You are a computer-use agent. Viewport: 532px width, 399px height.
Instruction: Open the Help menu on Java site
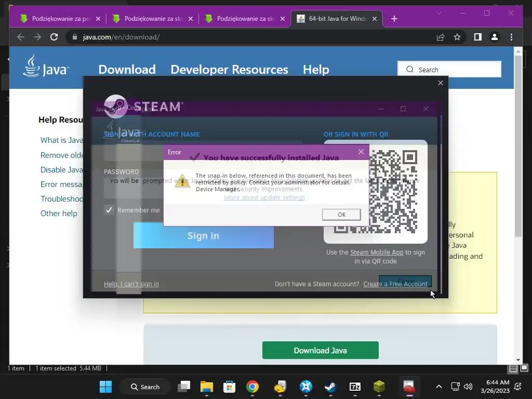pyautogui.click(x=316, y=70)
